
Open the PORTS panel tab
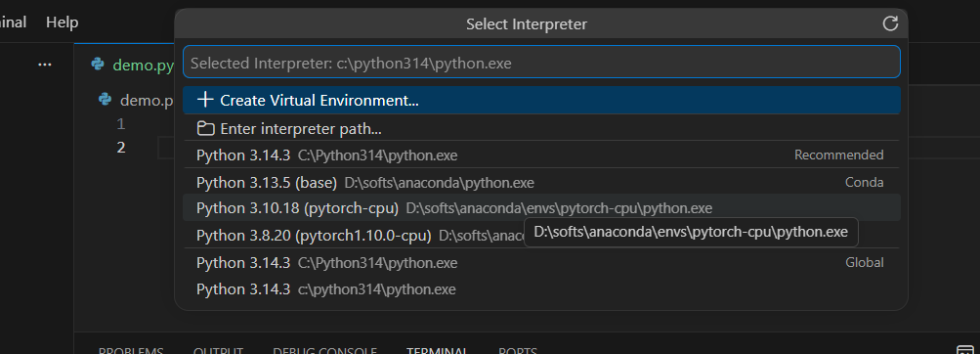(x=518, y=350)
